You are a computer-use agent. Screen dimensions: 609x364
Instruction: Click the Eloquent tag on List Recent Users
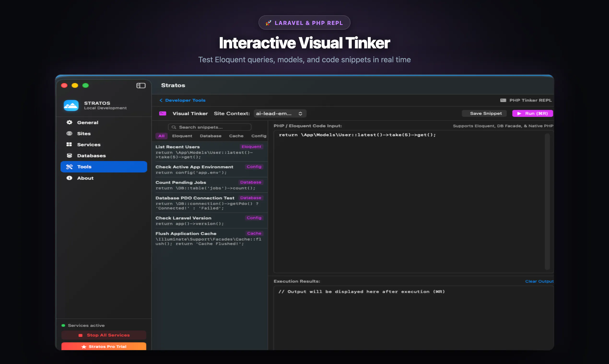pyautogui.click(x=251, y=147)
